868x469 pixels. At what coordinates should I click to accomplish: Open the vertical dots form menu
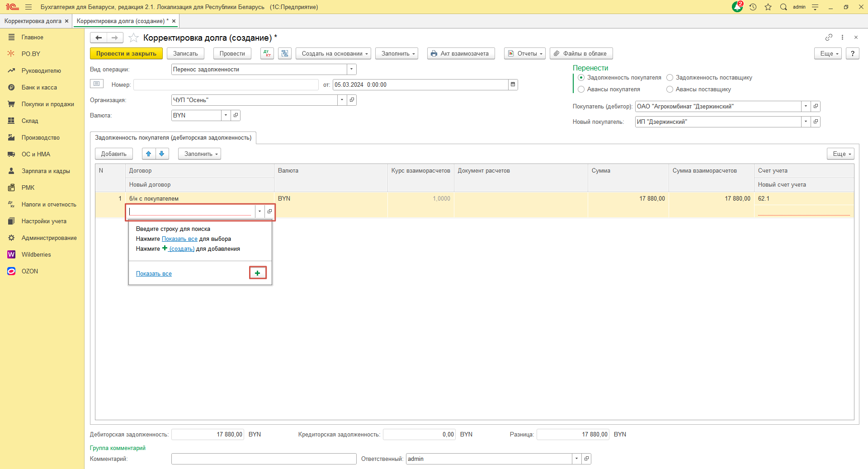842,37
